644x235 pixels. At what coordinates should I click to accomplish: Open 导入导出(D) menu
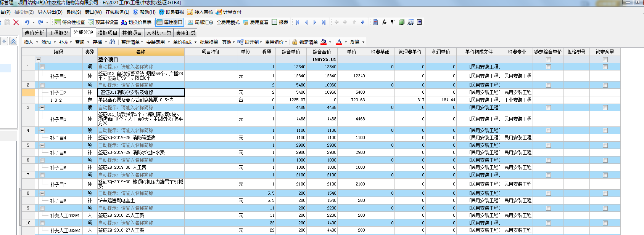[x=50, y=12]
